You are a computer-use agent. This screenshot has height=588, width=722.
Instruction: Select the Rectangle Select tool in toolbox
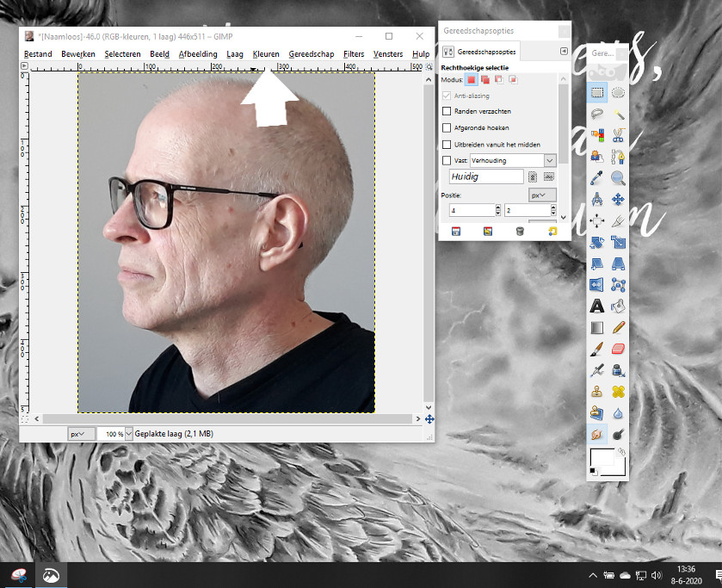point(597,93)
